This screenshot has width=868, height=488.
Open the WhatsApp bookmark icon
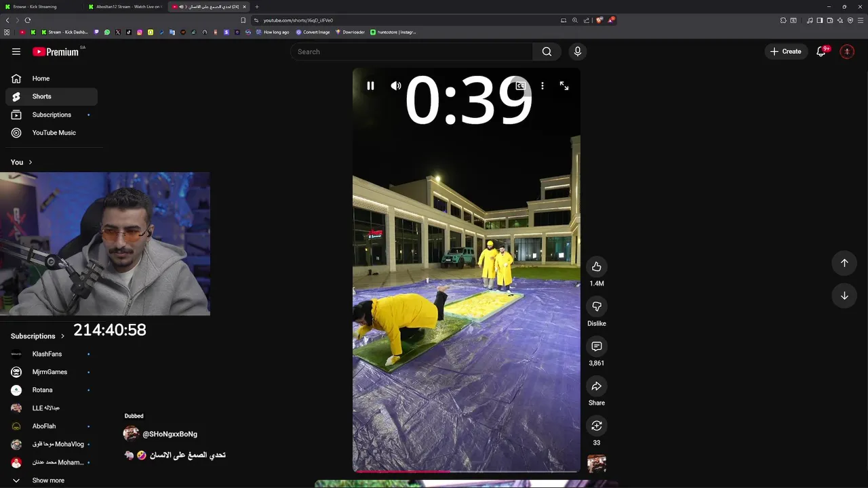(107, 32)
